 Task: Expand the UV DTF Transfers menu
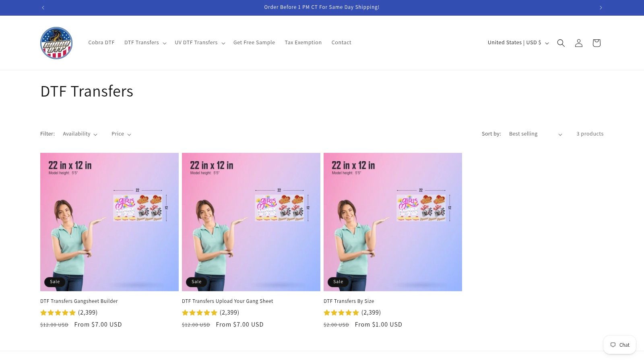click(x=200, y=43)
